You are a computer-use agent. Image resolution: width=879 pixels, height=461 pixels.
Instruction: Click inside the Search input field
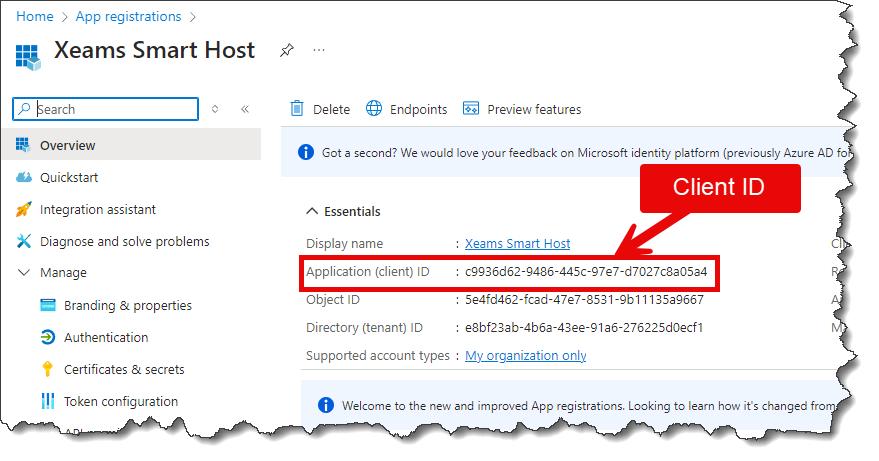(115, 109)
